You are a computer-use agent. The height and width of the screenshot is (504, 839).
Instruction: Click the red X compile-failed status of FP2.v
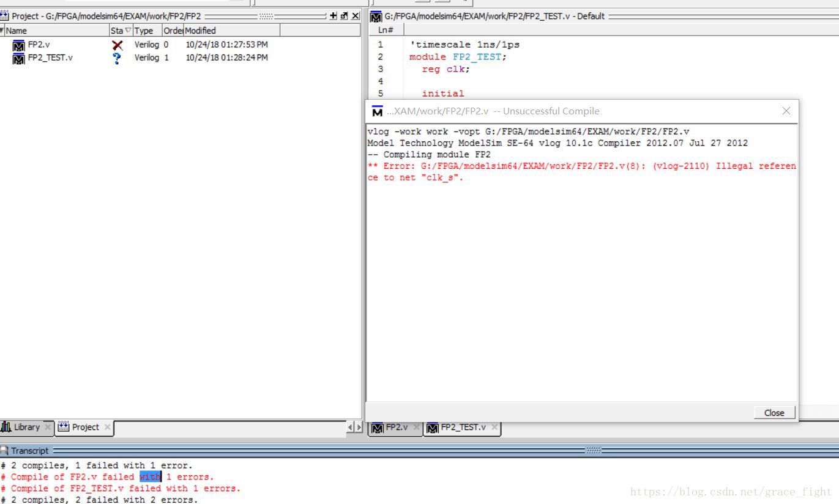[x=117, y=45]
